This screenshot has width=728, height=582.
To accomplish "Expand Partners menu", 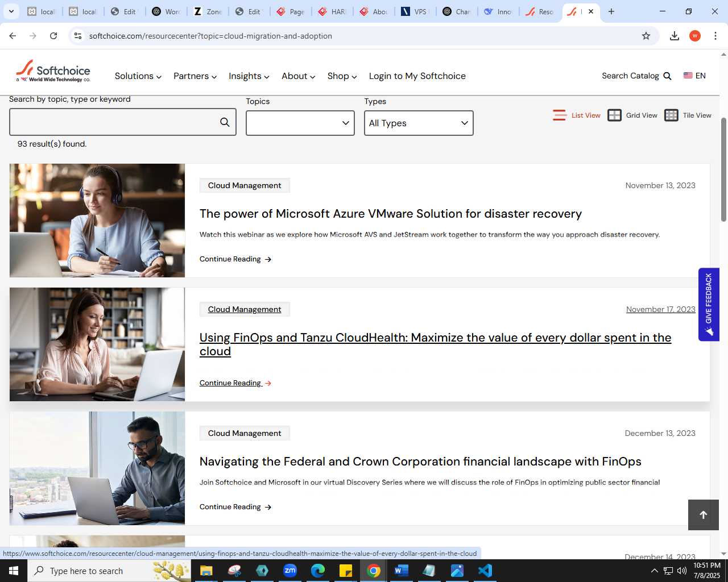I will (195, 76).
